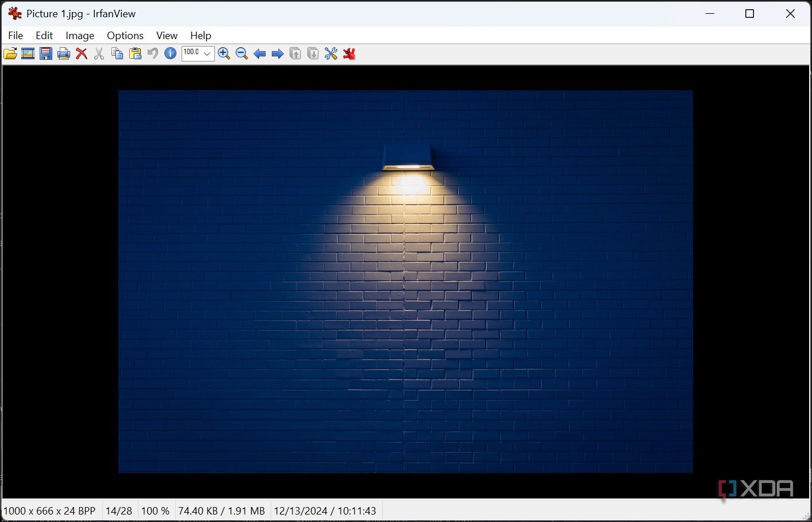Viewport: 812px width, 522px height.
Task: Select the next page icon in the toolbar
Action: click(x=313, y=54)
